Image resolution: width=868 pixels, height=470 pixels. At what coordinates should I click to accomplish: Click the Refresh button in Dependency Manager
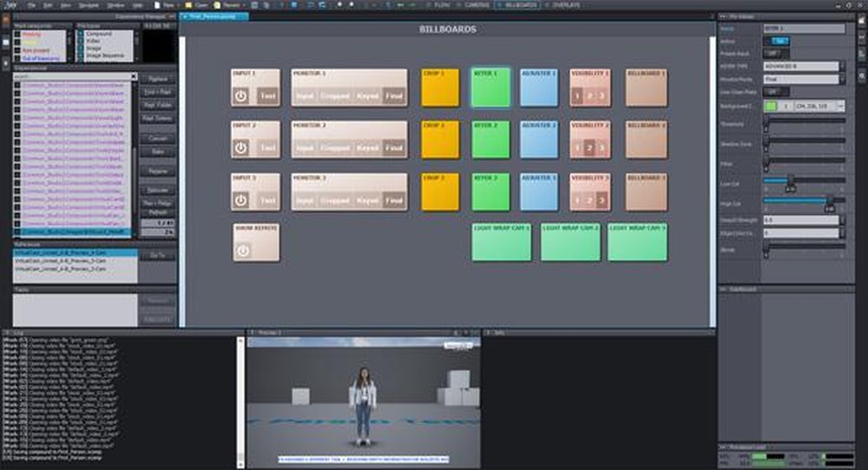click(x=157, y=213)
